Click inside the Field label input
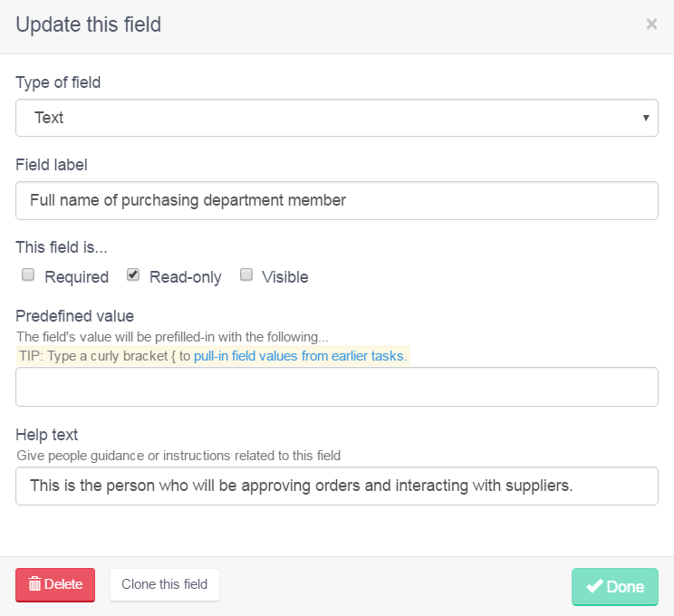Image resolution: width=674 pixels, height=616 pixels. click(337, 201)
